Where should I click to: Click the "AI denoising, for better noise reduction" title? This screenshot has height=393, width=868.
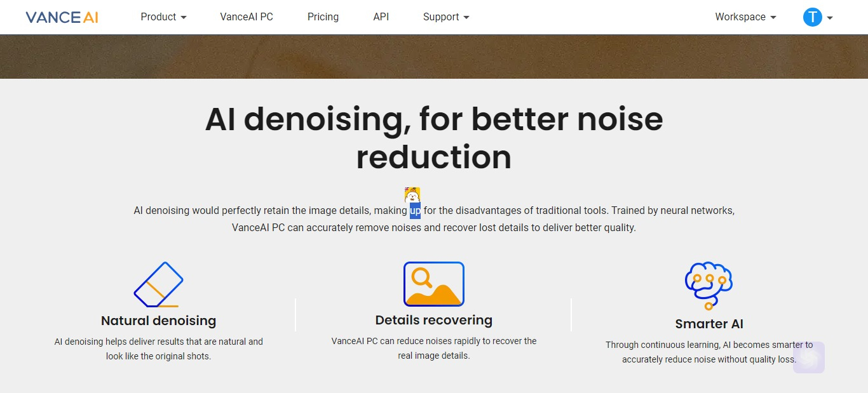(434, 138)
